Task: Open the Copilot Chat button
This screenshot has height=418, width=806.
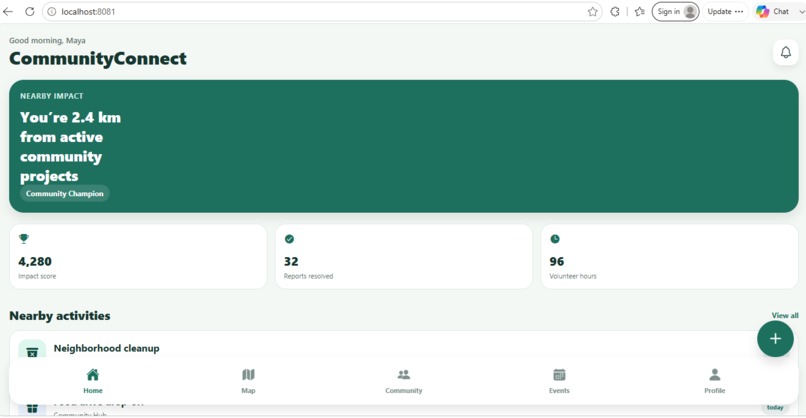Action: pos(773,11)
